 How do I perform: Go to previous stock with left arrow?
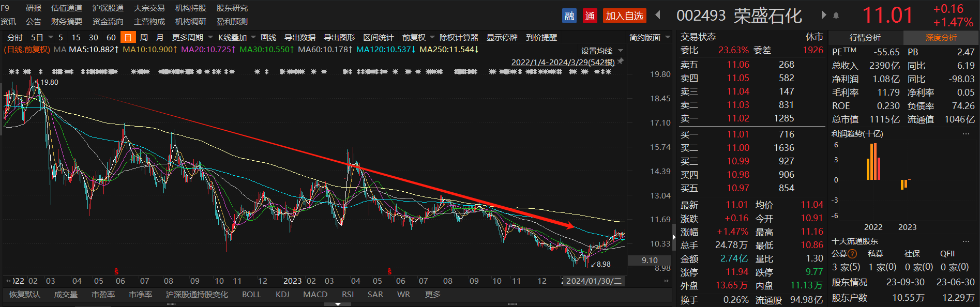[x=658, y=15]
